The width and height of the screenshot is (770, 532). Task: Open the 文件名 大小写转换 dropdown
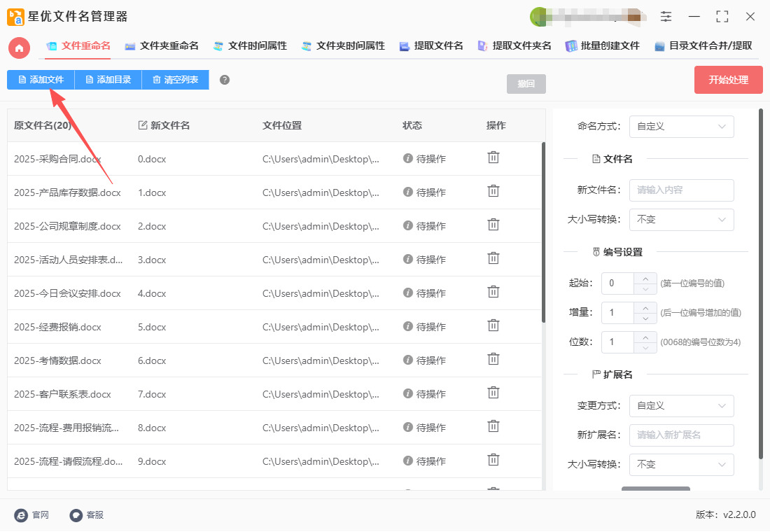681,220
